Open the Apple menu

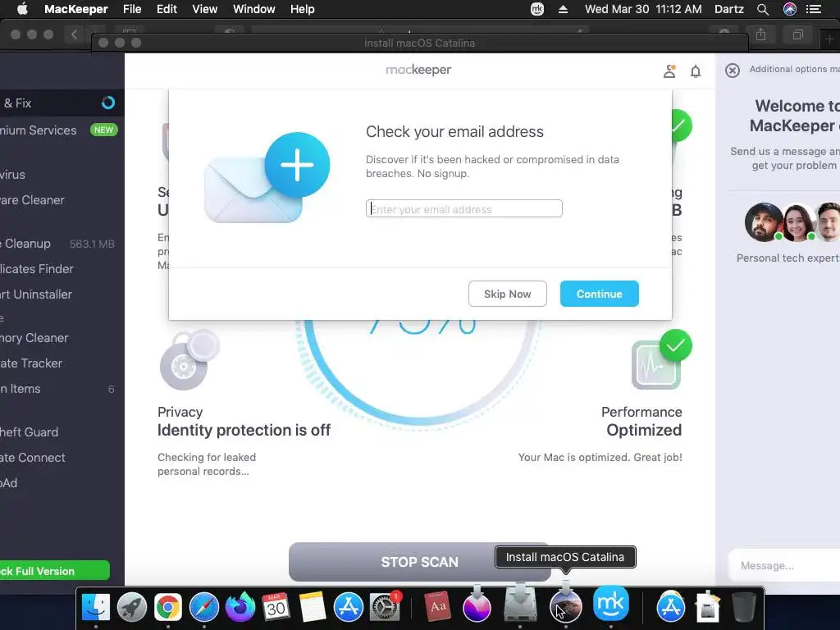[x=22, y=8]
